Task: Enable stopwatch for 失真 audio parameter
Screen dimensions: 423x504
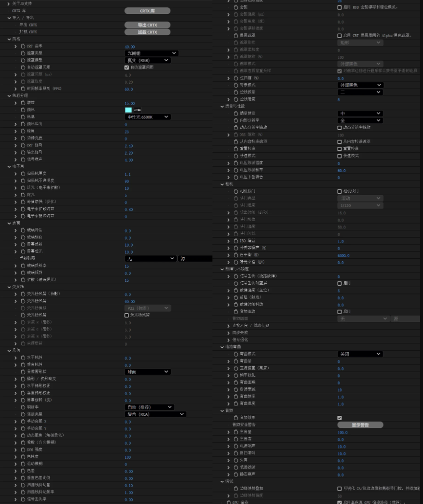Action: pos(236,460)
